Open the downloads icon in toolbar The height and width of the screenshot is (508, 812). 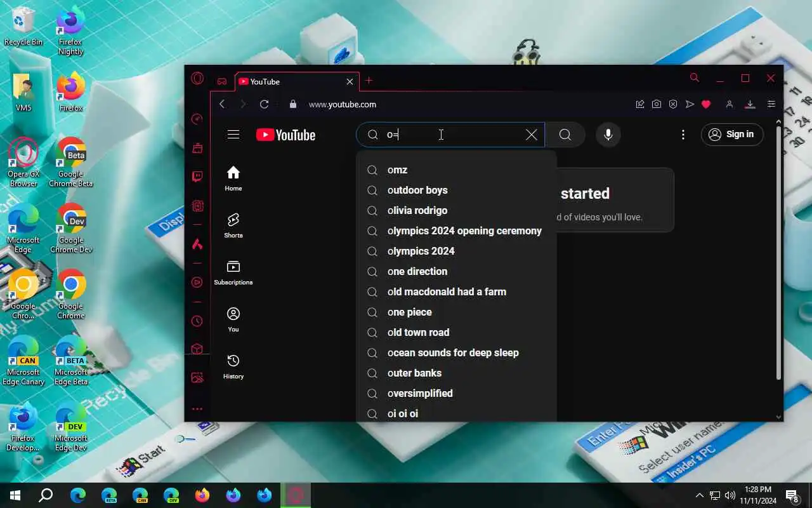pyautogui.click(x=750, y=104)
